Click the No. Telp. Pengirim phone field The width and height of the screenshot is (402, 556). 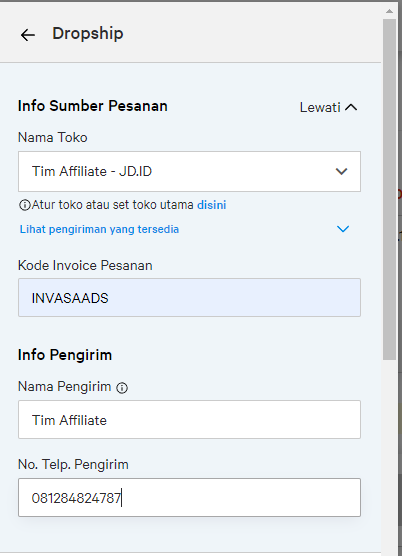pos(189,497)
